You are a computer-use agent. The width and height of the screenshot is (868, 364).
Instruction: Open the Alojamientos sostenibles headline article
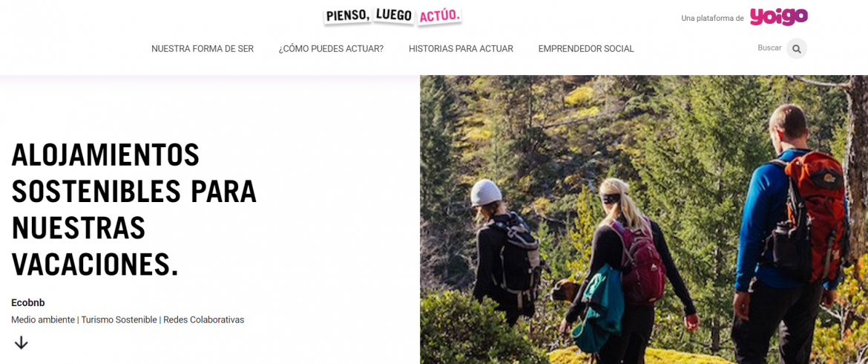pyautogui.click(x=134, y=209)
